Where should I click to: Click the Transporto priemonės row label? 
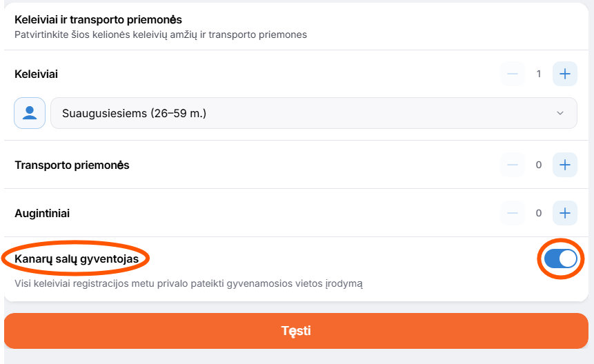click(x=72, y=165)
